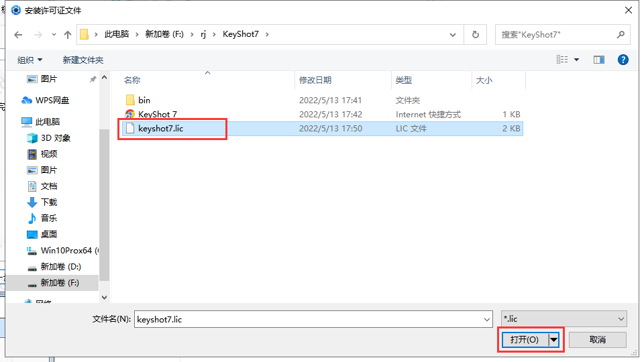Click sidebar scrollbar up arrow

[105, 78]
